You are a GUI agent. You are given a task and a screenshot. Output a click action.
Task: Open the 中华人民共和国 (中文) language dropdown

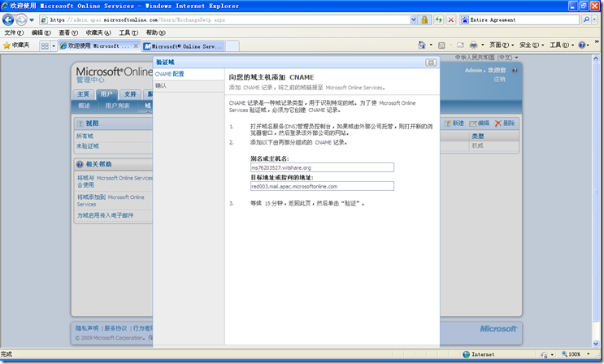(486, 58)
